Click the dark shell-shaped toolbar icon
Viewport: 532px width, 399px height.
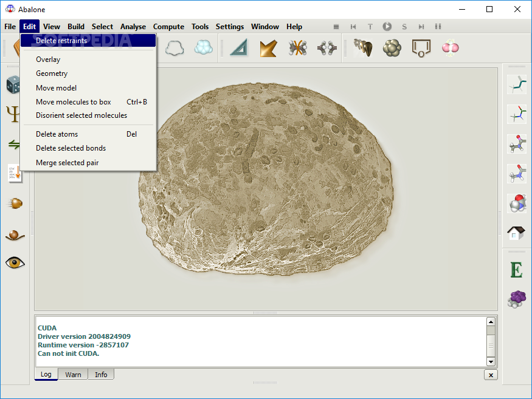coord(363,47)
